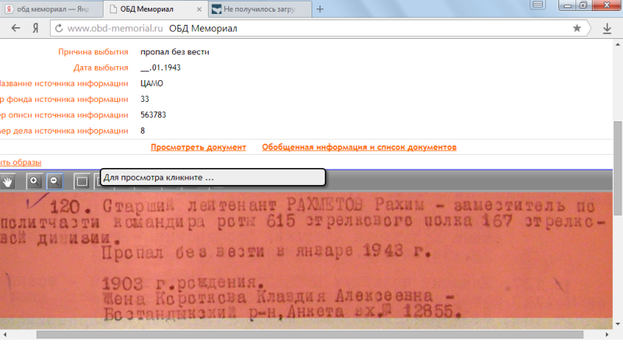Click the square frame viewer tool
Viewport: 623px width, 364px height.
click(81, 181)
